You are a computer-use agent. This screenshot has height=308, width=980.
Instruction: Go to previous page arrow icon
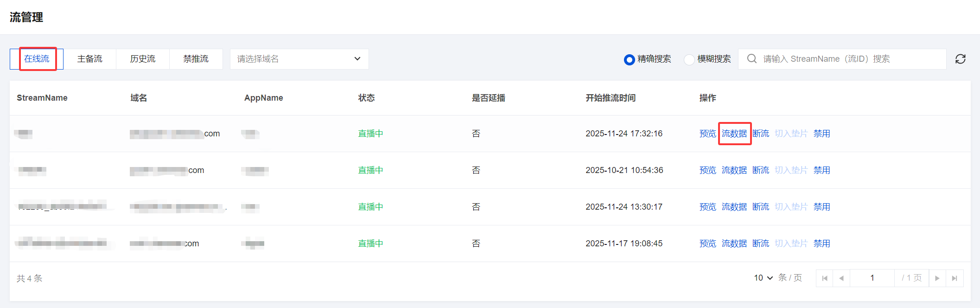tap(841, 278)
